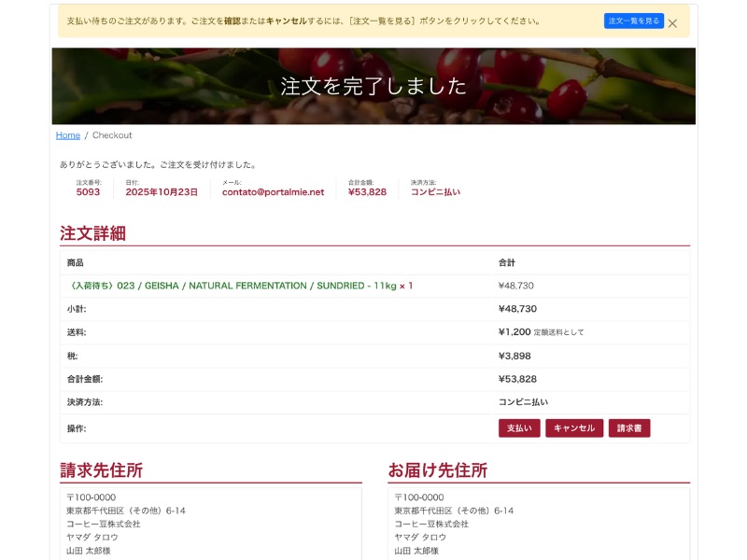Click order number 5093

pos(88,191)
